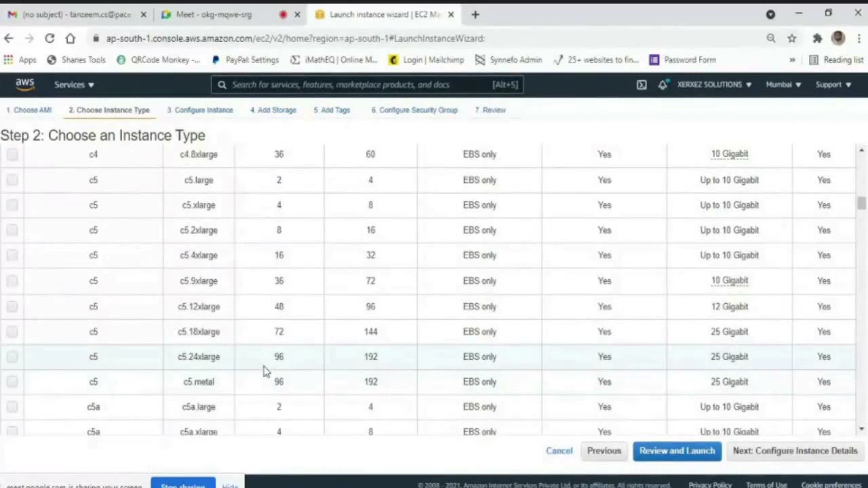Open the Terms of Use footer link
The image size is (868, 488).
tap(766, 485)
